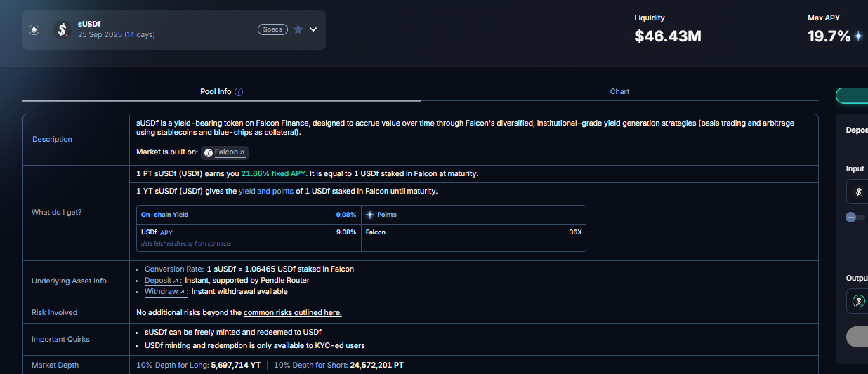The width and height of the screenshot is (868, 374).
Task: Click the USDf APY label
Action: point(157,232)
